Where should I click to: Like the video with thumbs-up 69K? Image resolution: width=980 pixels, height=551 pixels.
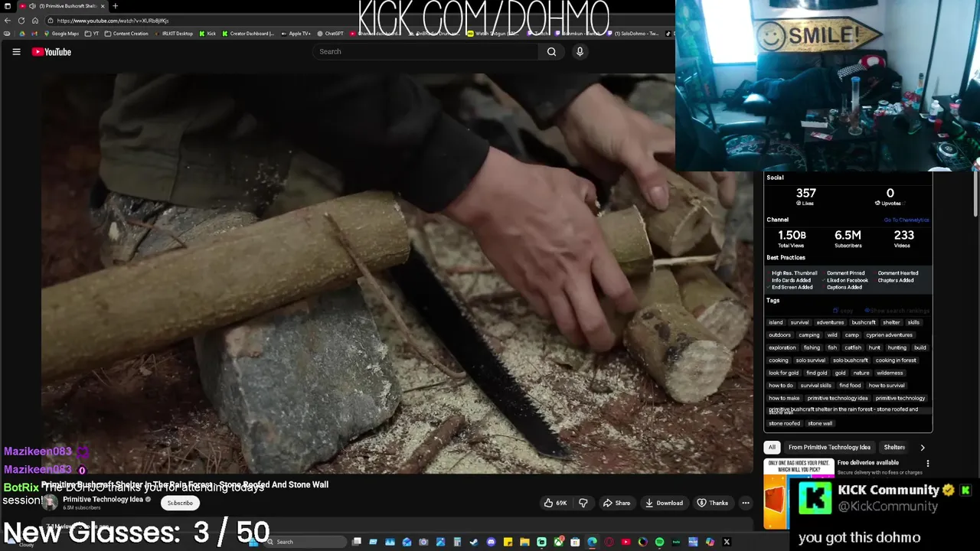[555, 503]
